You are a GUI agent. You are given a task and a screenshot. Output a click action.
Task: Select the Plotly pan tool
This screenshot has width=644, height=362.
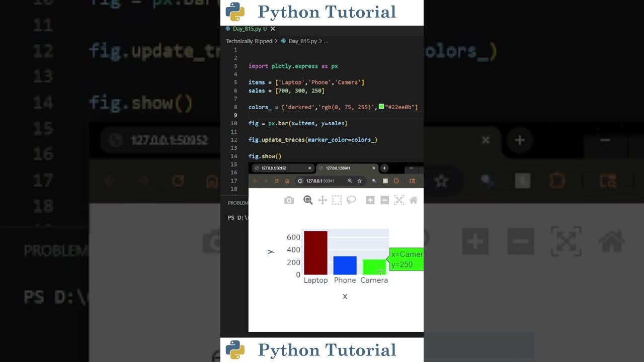point(323,200)
